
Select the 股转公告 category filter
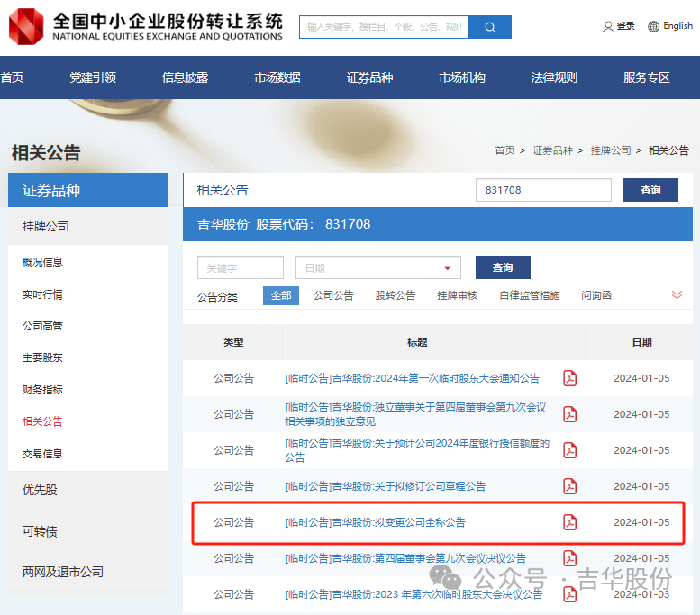coord(395,295)
